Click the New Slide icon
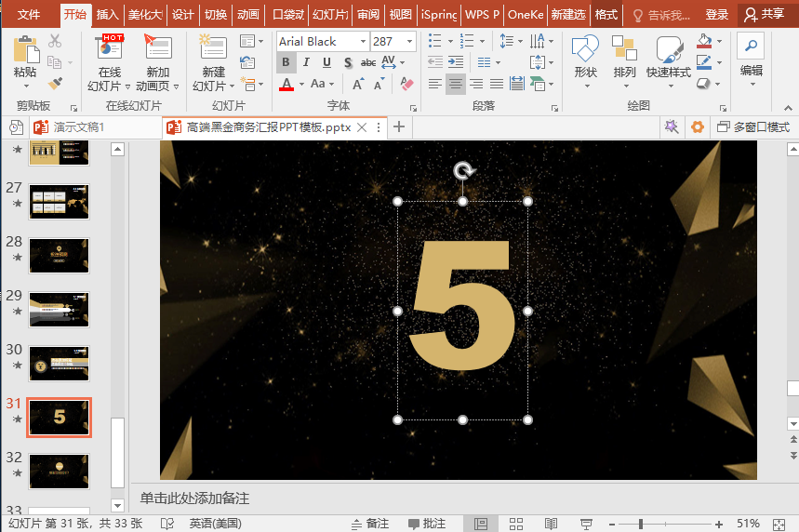Viewport: 799px width, 532px height. coord(213,47)
